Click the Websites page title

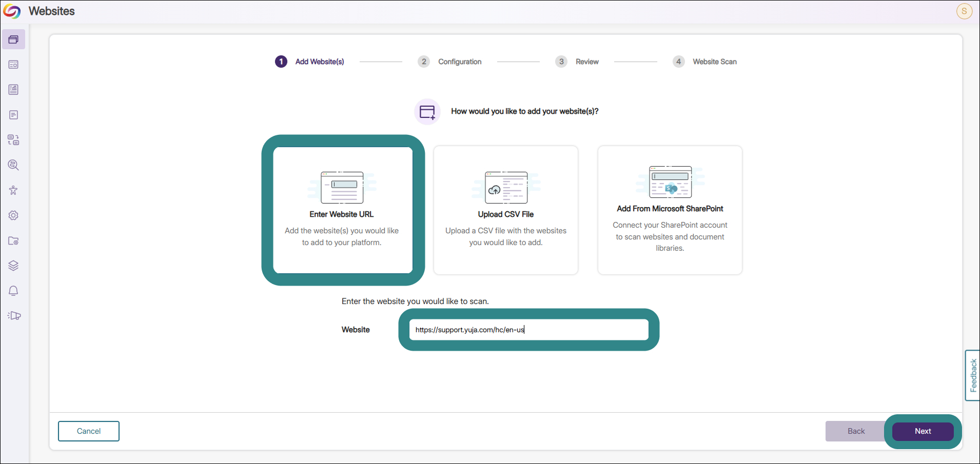click(x=52, y=11)
